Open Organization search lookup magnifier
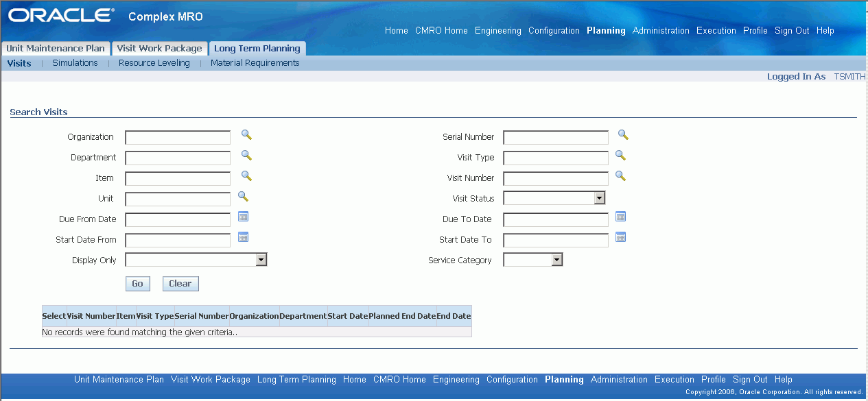Image resolution: width=868 pixels, height=401 pixels. [x=246, y=135]
